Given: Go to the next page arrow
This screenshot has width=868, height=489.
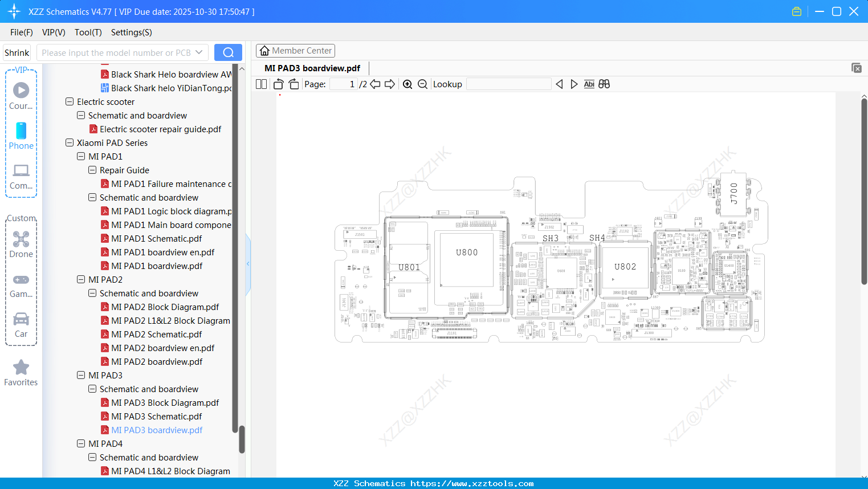Looking at the screenshot, I should (x=390, y=84).
